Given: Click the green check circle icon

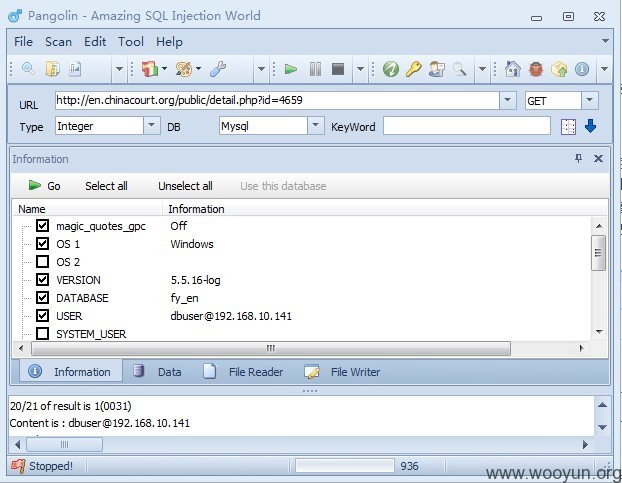Looking at the screenshot, I should click(x=391, y=69).
